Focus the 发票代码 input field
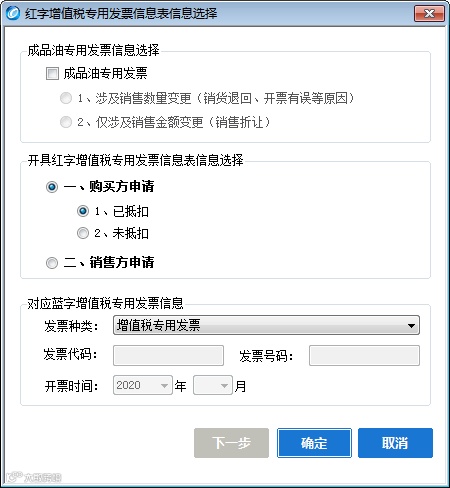The width and height of the screenshot is (450, 488). (168, 356)
